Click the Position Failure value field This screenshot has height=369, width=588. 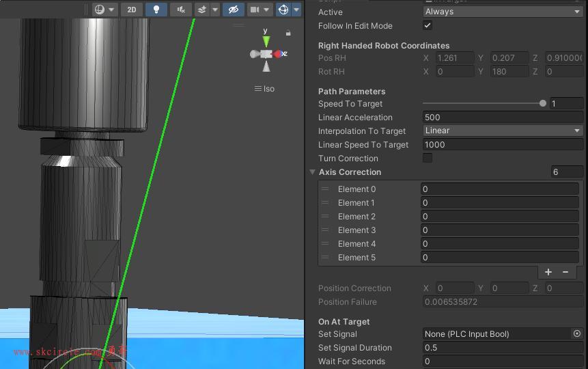point(503,302)
